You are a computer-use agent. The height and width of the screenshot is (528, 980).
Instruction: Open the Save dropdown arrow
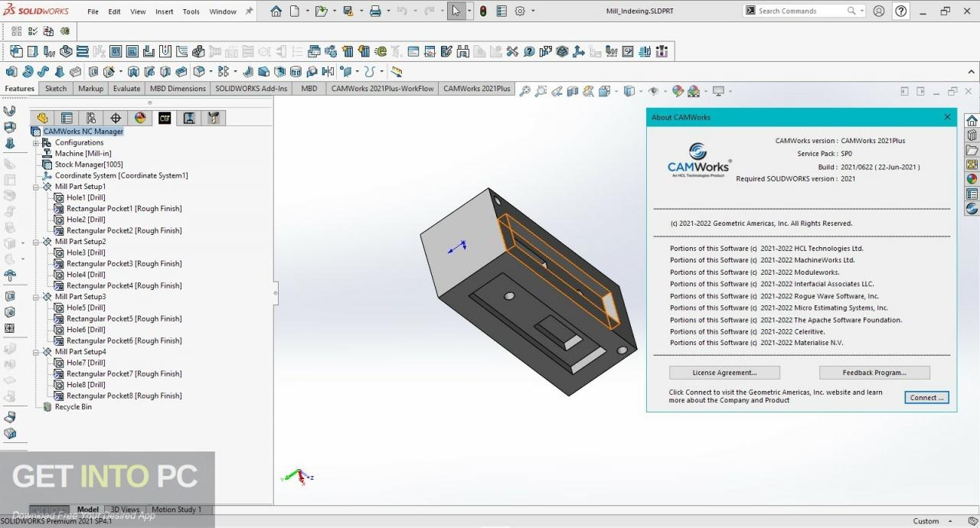[x=361, y=11]
